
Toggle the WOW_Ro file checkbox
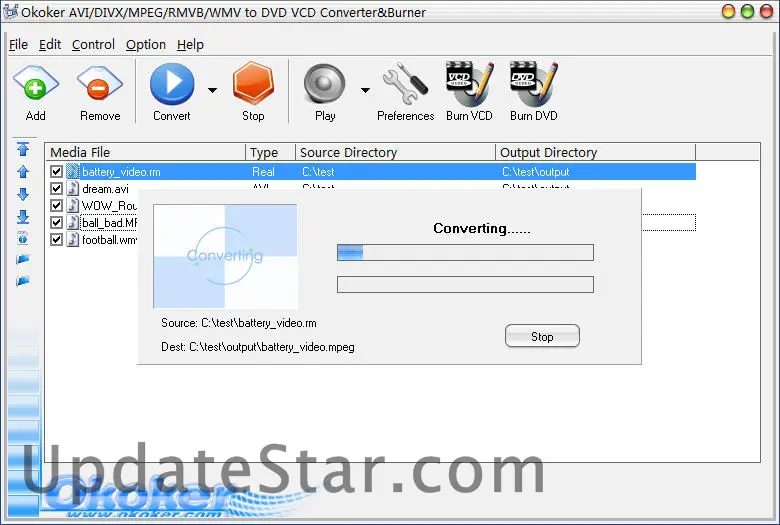(x=56, y=206)
